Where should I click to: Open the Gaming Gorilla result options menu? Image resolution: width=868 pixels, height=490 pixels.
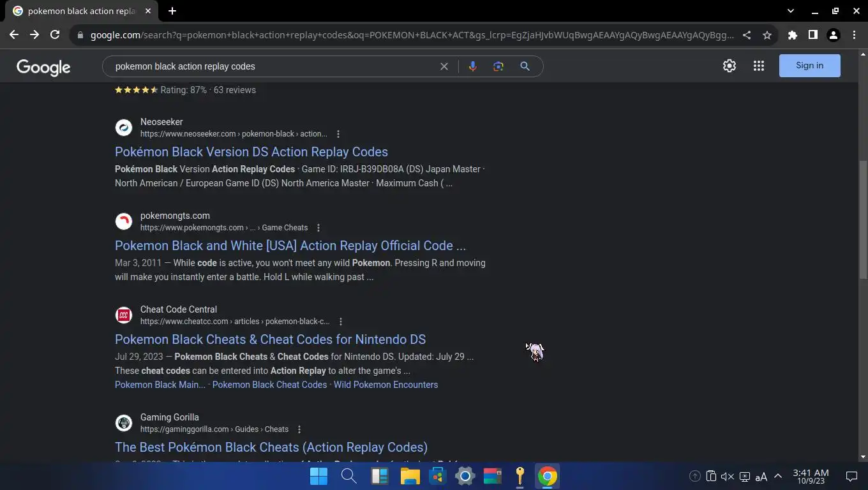coord(299,429)
